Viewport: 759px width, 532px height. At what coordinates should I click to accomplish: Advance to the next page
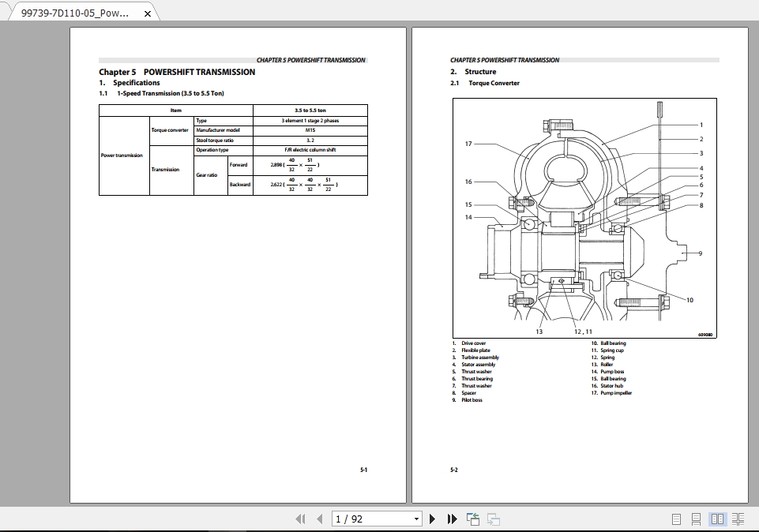(x=432, y=519)
